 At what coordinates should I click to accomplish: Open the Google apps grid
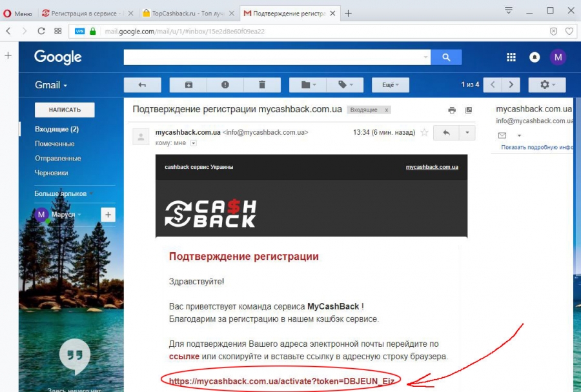coord(511,57)
